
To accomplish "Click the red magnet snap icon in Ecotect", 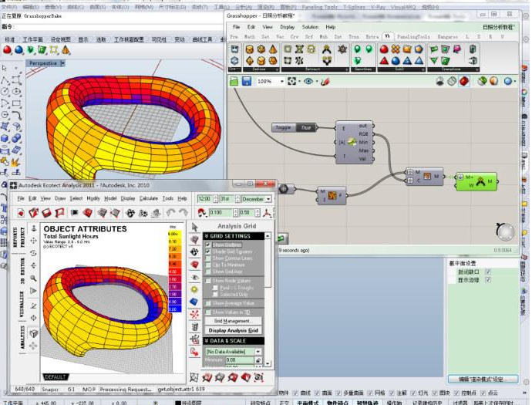I will [x=202, y=213].
